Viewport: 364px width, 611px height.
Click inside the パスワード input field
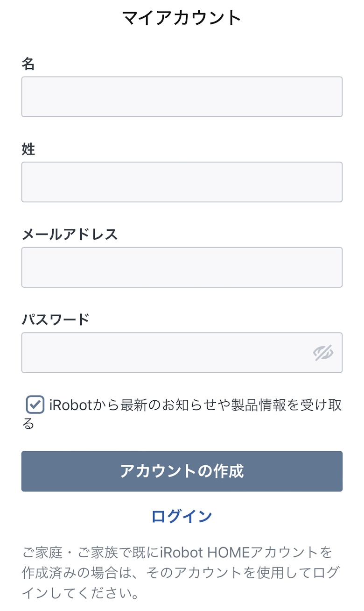click(x=163, y=353)
